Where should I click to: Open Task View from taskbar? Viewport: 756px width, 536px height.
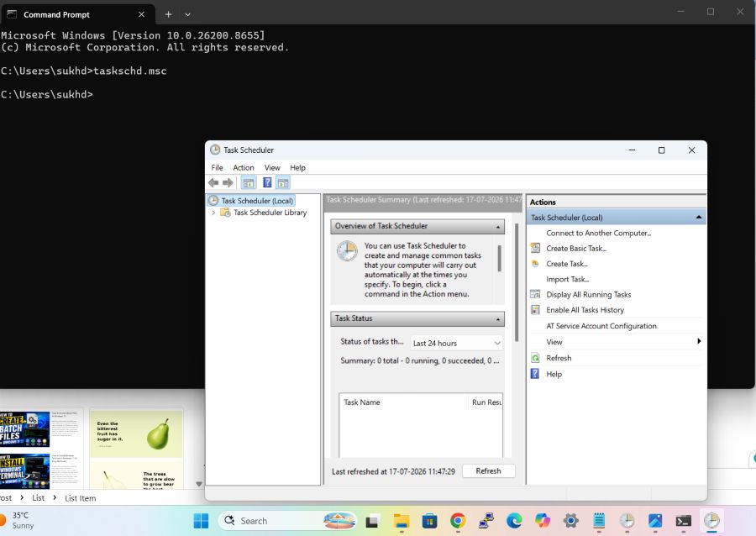pos(371,521)
